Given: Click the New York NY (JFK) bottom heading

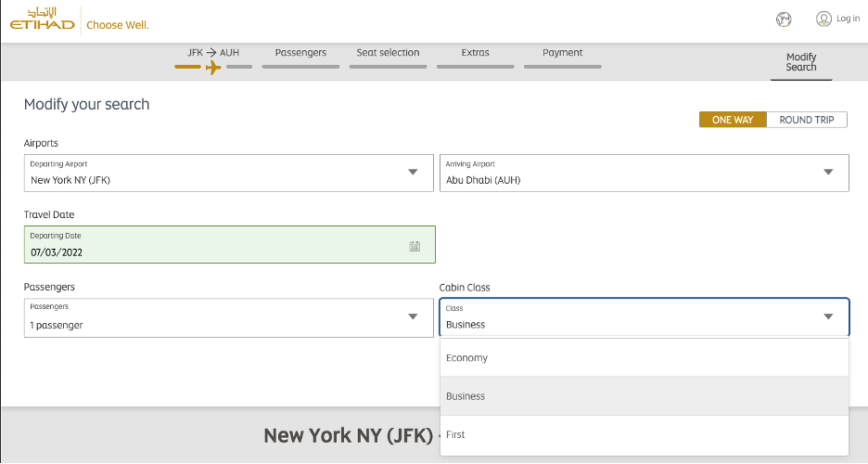Looking at the screenshot, I should click(x=348, y=436).
